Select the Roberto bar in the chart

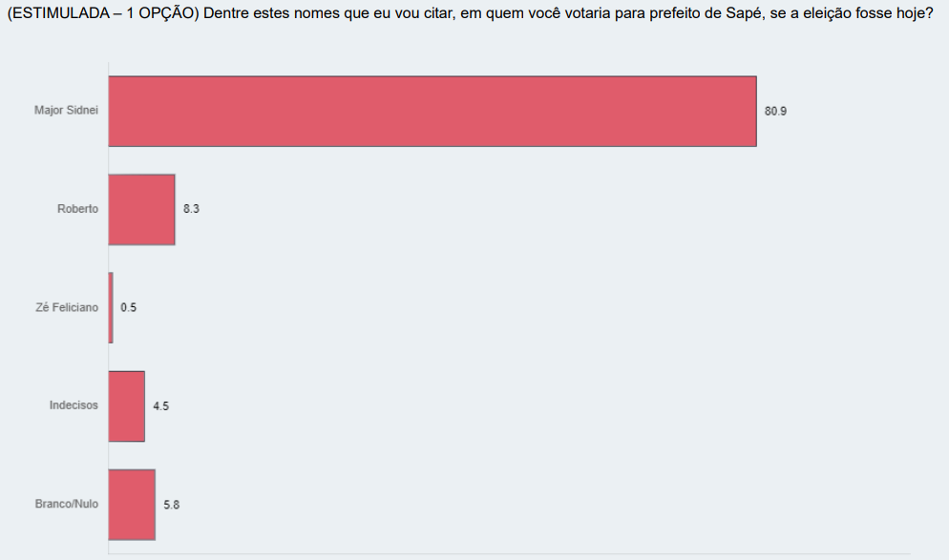[x=141, y=210]
